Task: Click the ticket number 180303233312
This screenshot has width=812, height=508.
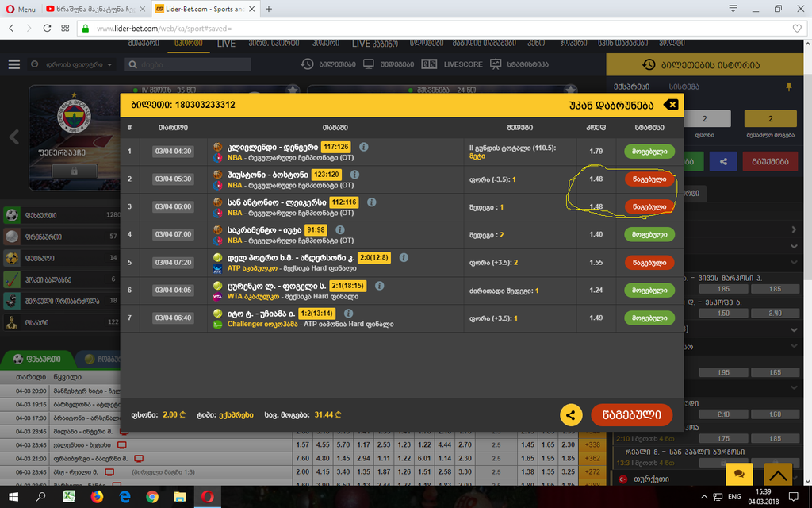Action: click(205, 105)
